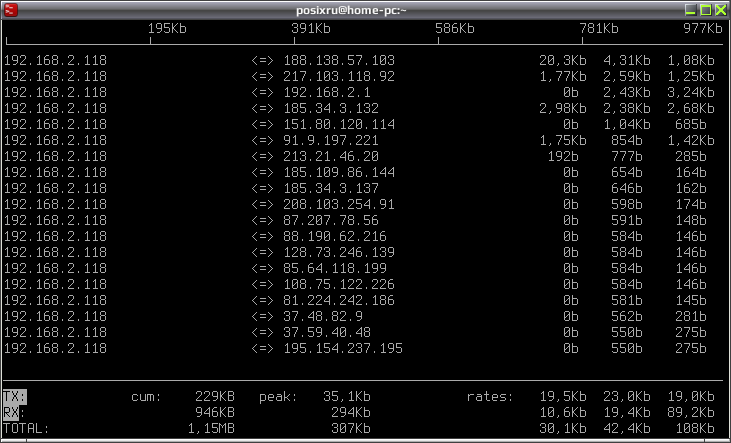Select remote address 188.138.57.103
Image resolution: width=731 pixels, height=443 pixels.
click(339, 61)
